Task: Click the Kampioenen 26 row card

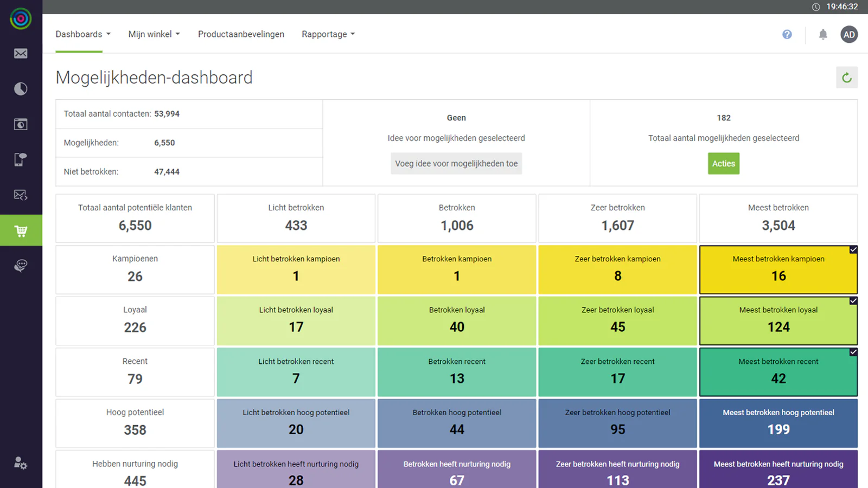Action: point(135,269)
